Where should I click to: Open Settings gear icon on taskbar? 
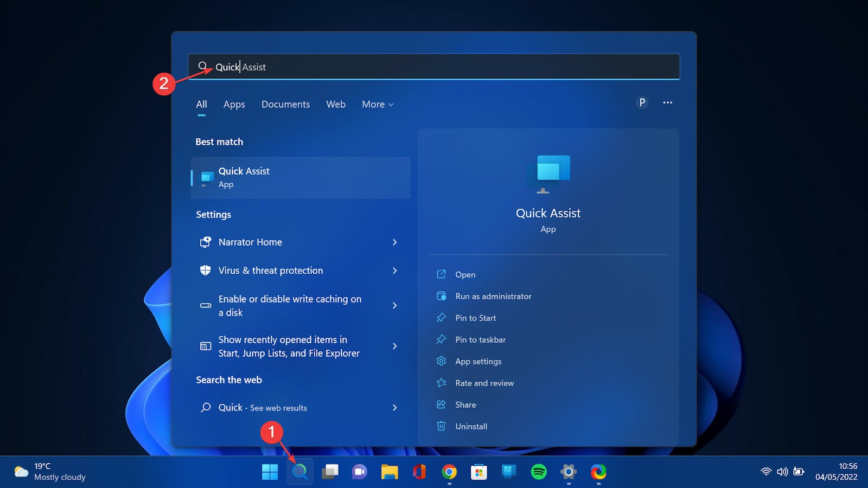pyautogui.click(x=568, y=472)
